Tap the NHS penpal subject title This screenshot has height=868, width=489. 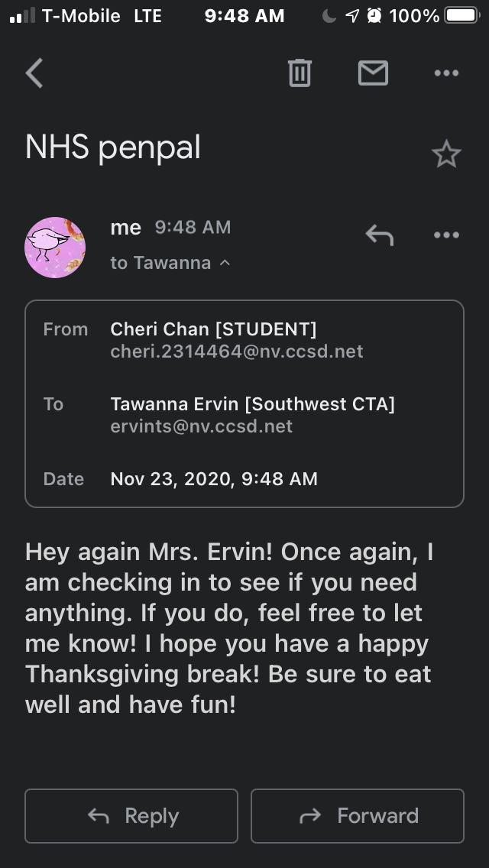coord(113,147)
